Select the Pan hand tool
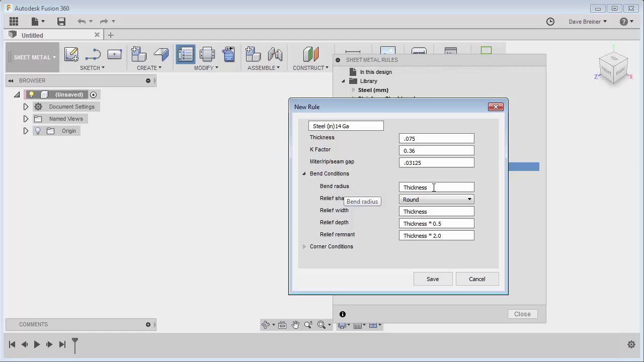This screenshot has height=362, width=644. (x=295, y=325)
